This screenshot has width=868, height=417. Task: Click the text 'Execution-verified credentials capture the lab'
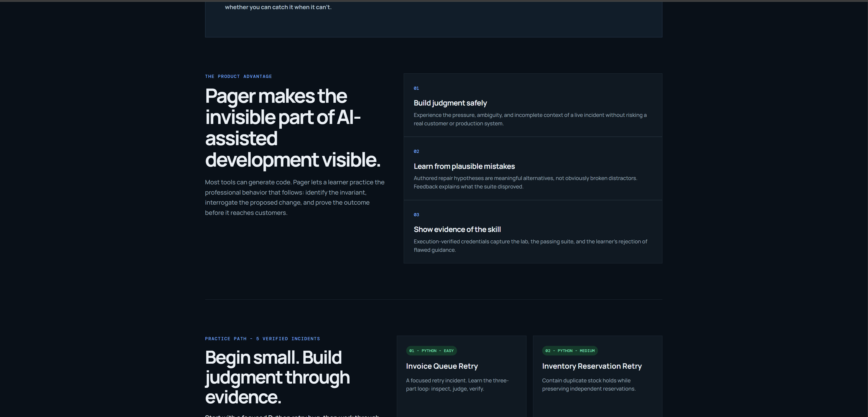(530, 246)
